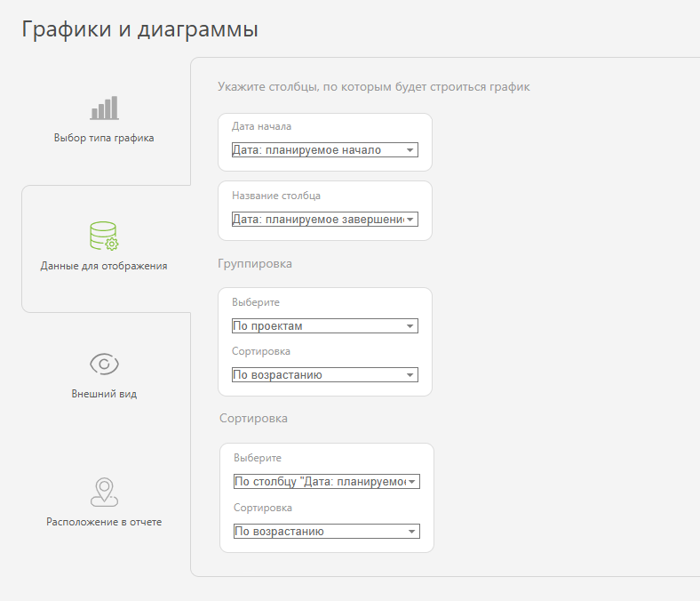Screen dimensions: 700x601
Task: Expand the 'По проектам' grouping dropdown
Action: (x=325, y=325)
